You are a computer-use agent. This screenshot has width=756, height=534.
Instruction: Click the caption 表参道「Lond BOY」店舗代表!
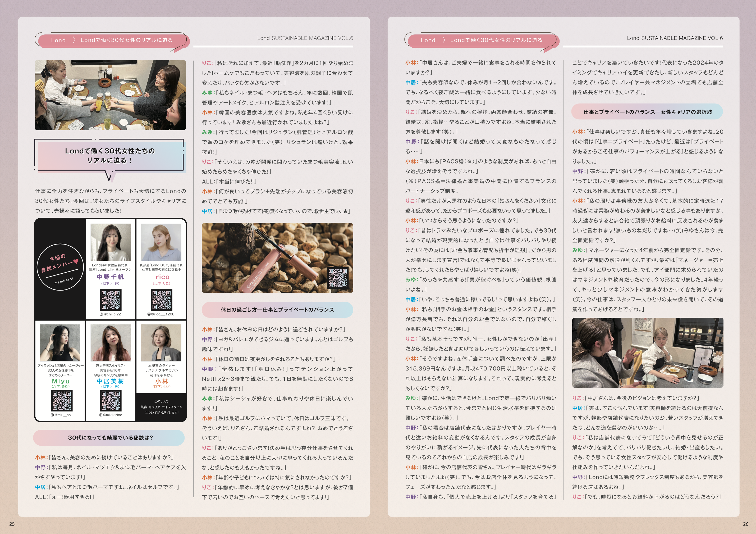(161, 265)
